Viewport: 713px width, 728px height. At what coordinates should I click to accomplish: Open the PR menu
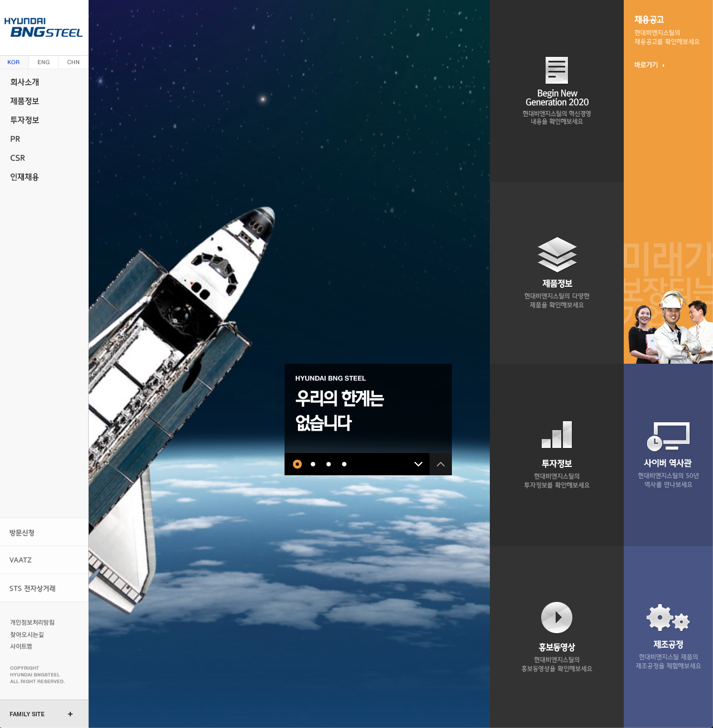15,139
